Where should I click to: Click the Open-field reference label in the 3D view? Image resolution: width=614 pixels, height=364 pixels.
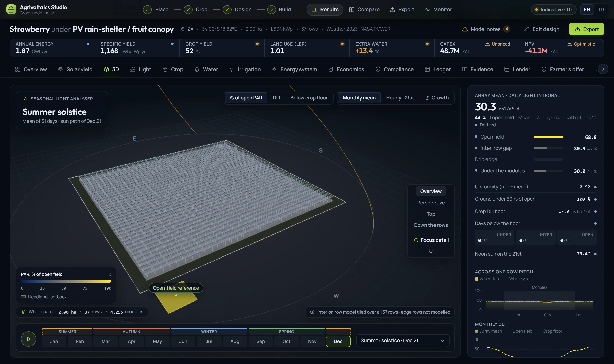click(x=176, y=288)
